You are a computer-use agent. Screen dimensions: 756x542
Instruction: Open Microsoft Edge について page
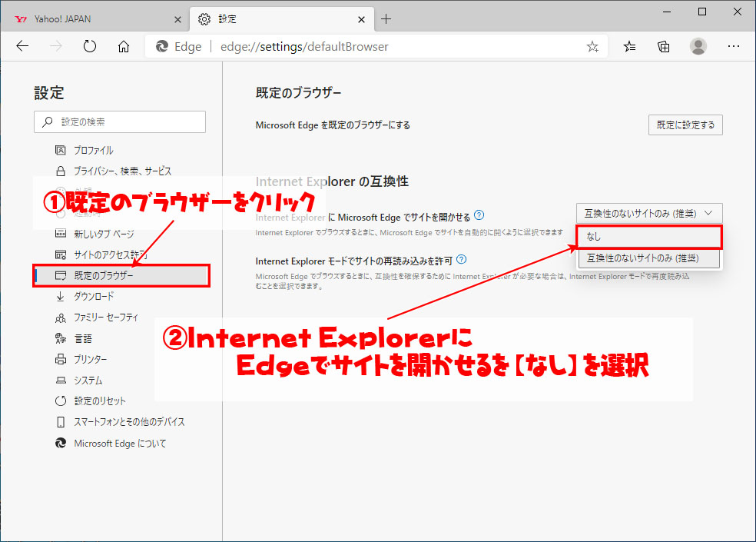coord(121,443)
